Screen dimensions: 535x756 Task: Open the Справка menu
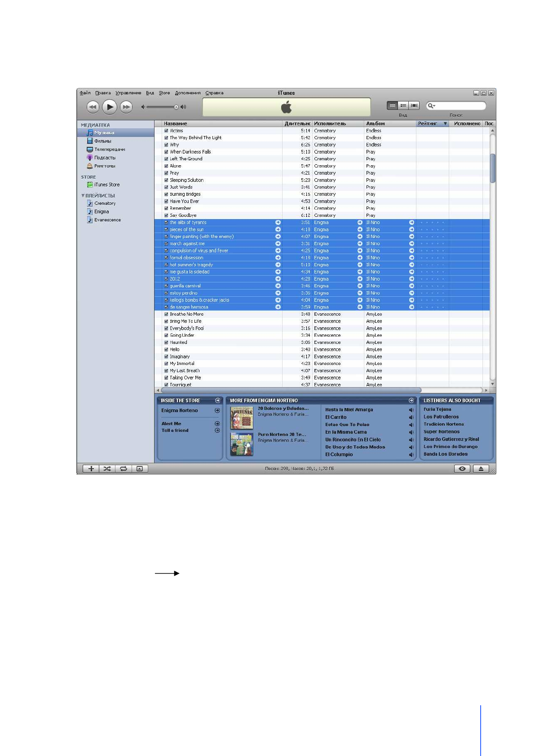click(x=214, y=93)
